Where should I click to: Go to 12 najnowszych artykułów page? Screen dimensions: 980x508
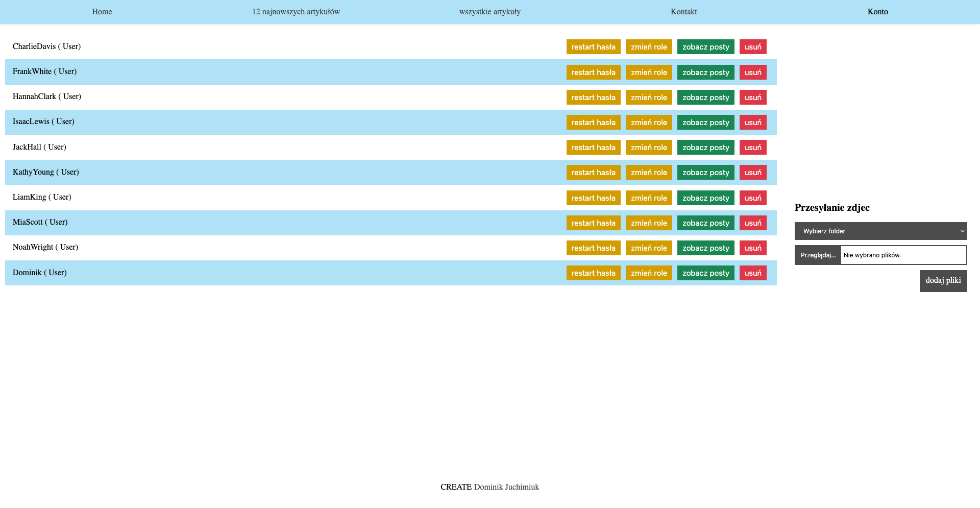[296, 12]
